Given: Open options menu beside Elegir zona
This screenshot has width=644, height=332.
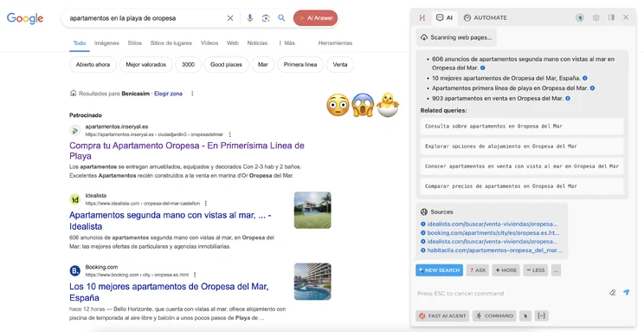Looking at the screenshot, I should coord(192,94).
